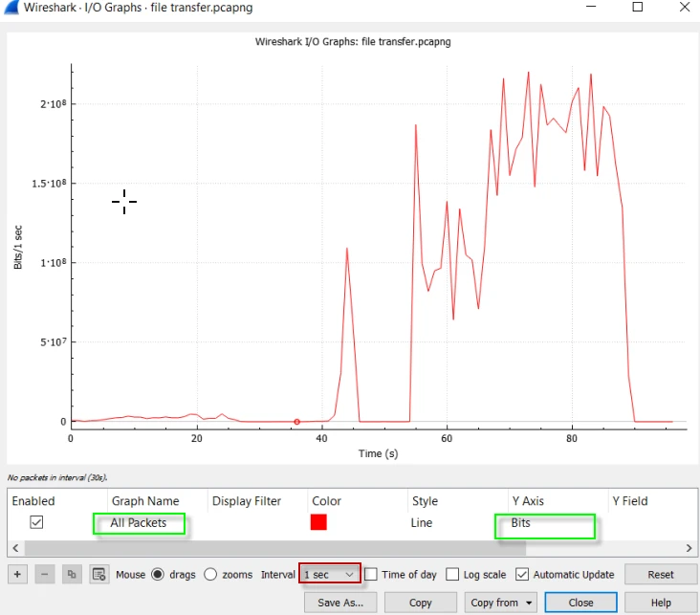Click the duplicate graph icon
The height and width of the screenshot is (615, 700).
point(72,575)
